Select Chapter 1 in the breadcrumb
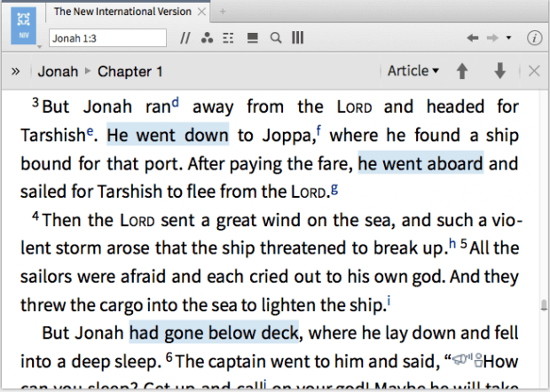Screen dimensions: 550x392 [130, 71]
